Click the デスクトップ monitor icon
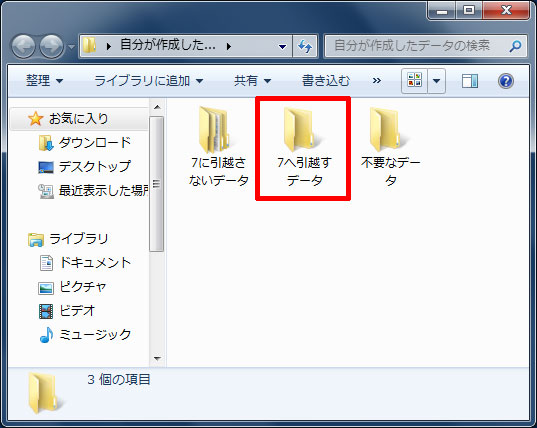 46,167
